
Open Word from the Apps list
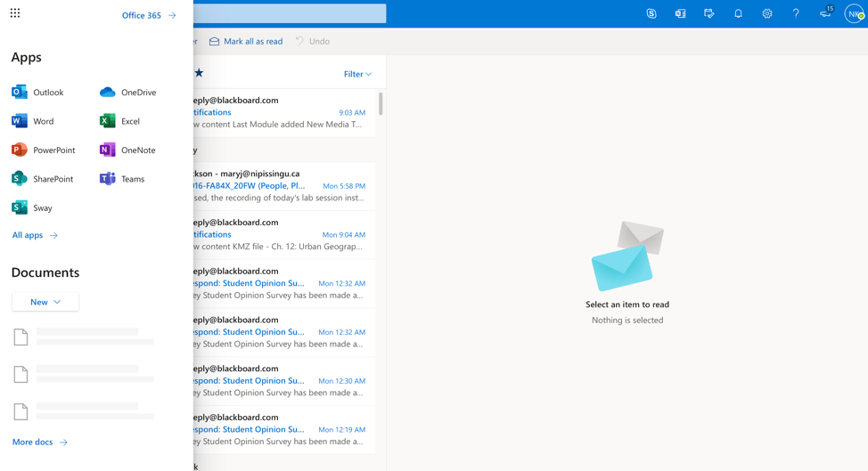[33, 121]
